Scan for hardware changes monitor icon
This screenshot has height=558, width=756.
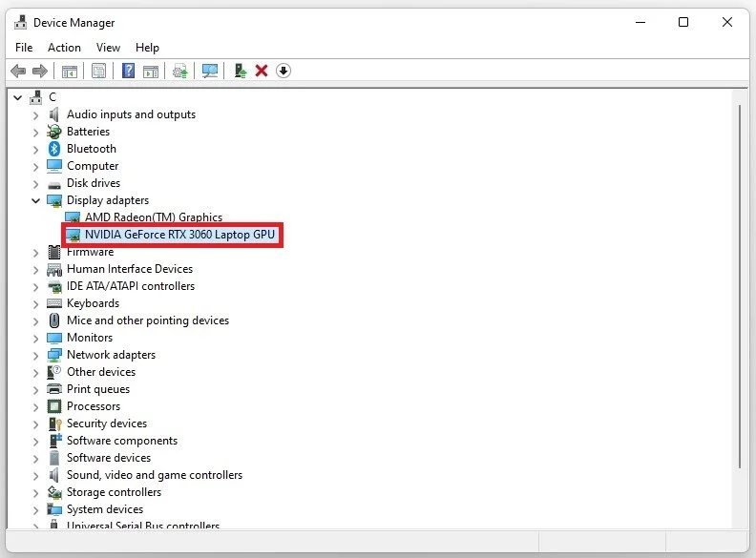pyautogui.click(x=210, y=72)
